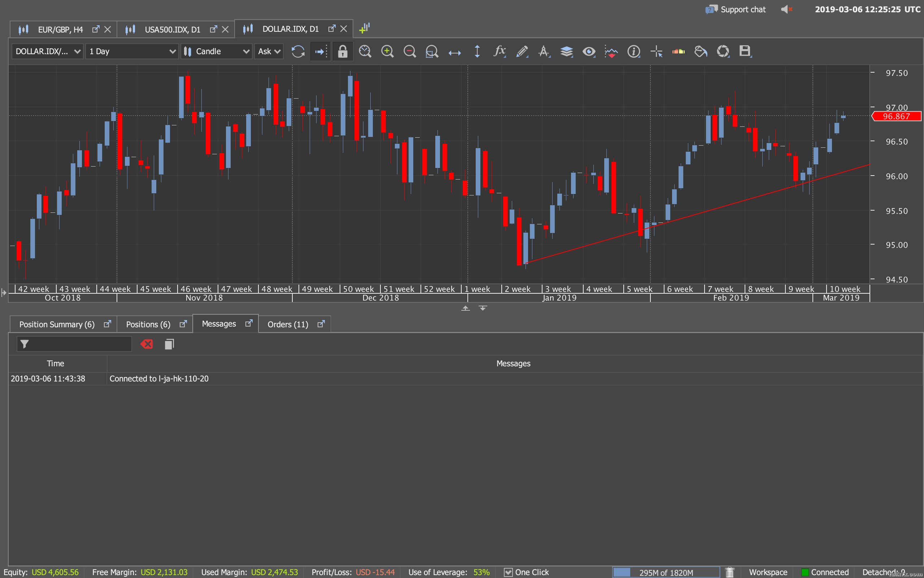Collapse the chart panel with down arrow
Image resolution: width=924 pixels, height=578 pixels.
coord(483,309)
